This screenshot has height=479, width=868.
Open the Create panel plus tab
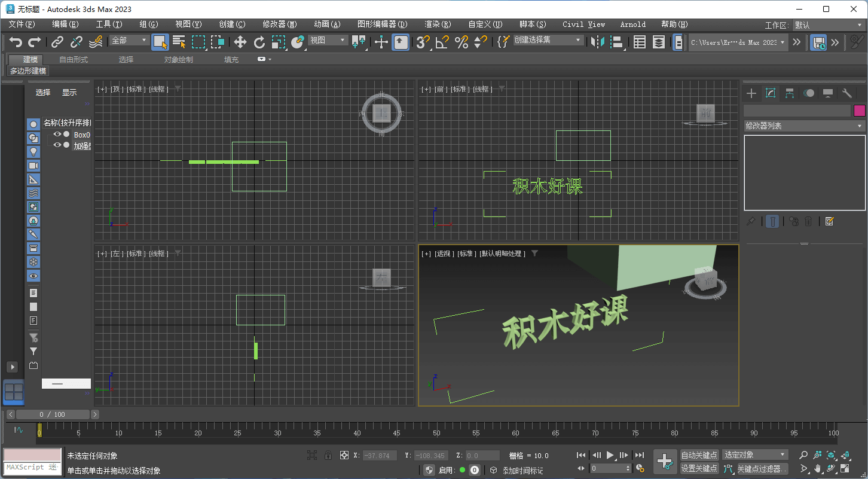point(751,93)
